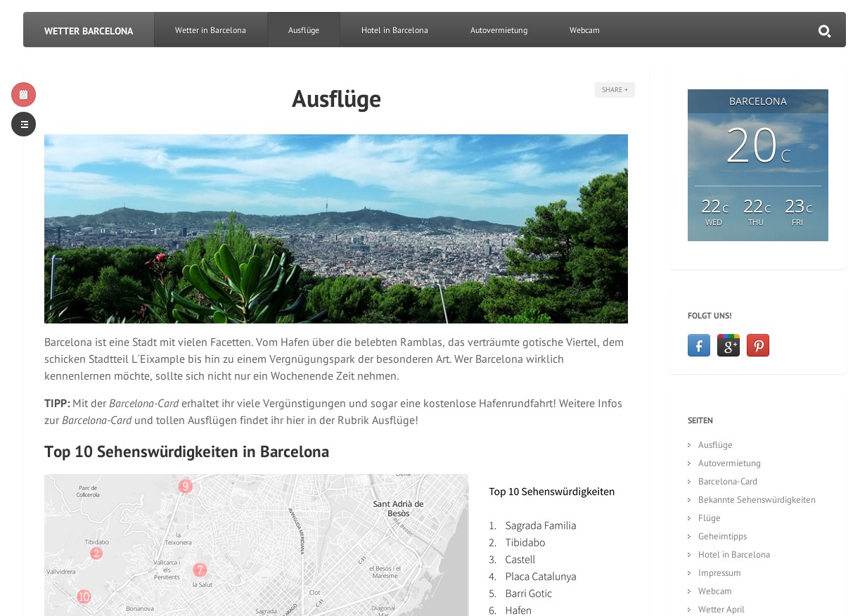This screenshot has width=860, height=616.
Task: Open Wetter in Barcelona menu item
Action: click(x=210, y=30)
